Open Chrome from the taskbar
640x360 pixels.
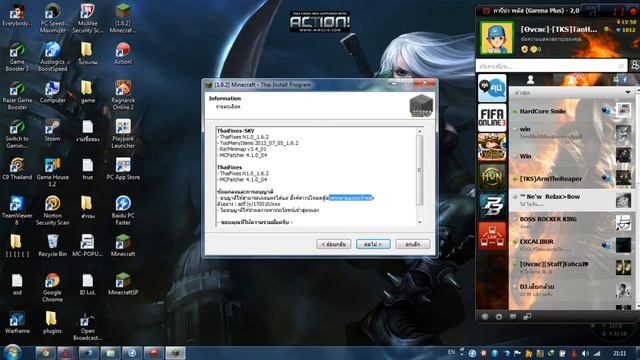[x=46, y=353]
